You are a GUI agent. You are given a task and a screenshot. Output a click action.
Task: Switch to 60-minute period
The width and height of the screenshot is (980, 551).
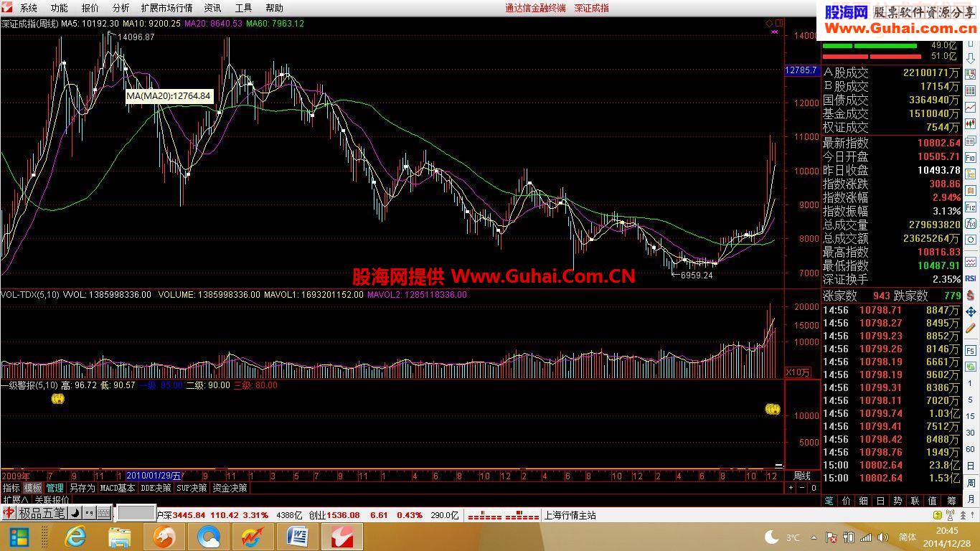[x=971, y=449]
